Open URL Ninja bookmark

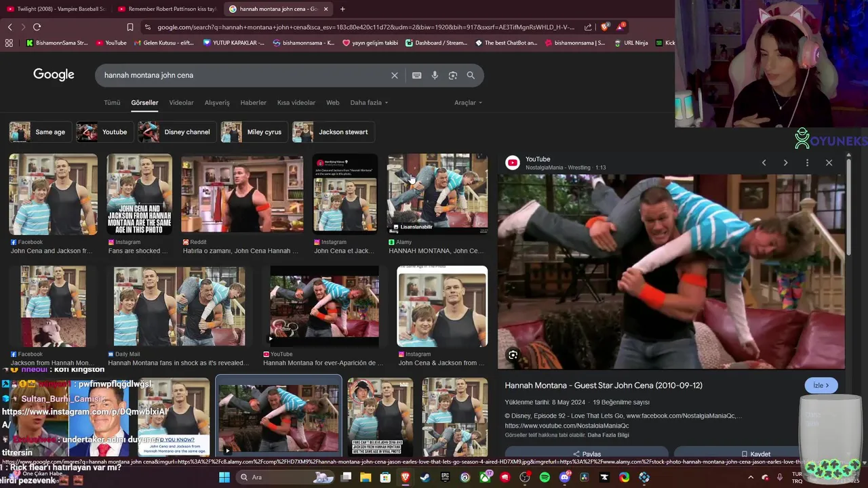pyautogui.click(x=631, y=43)
